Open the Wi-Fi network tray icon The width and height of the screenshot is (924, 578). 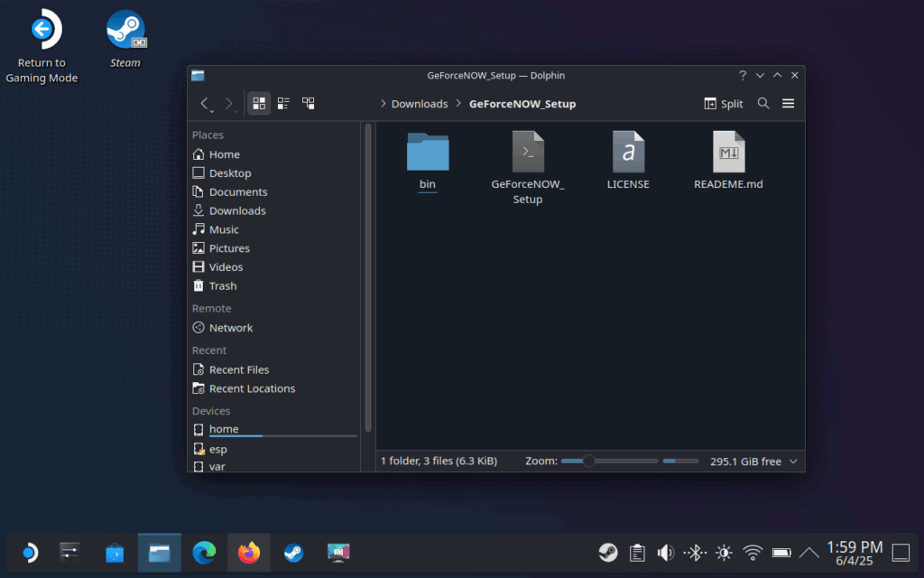point(753,554)
